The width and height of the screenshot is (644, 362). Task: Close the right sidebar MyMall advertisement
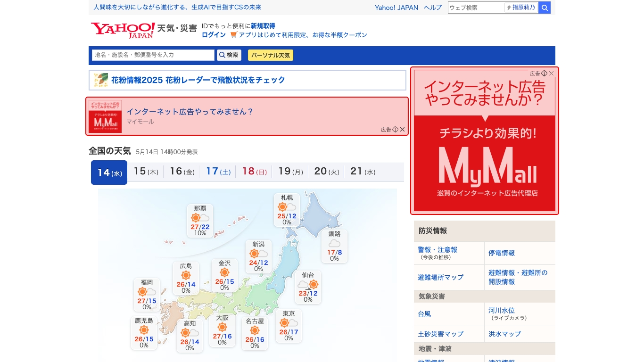coord(551,74)
